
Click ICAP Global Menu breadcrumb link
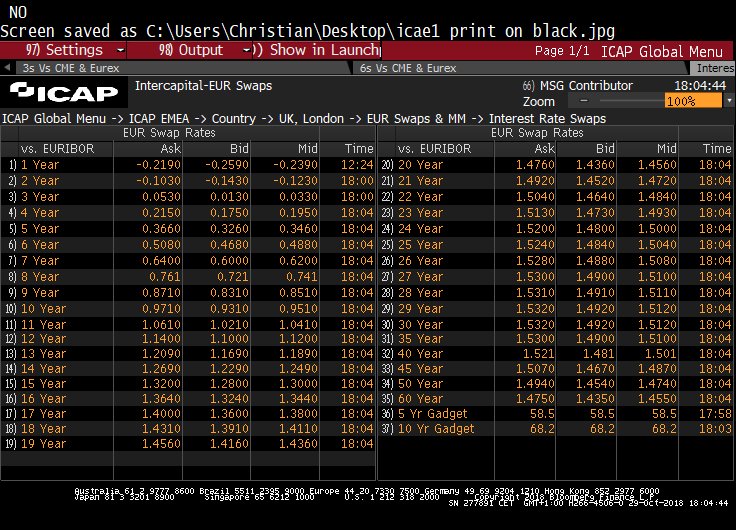[x=54, y=118]
